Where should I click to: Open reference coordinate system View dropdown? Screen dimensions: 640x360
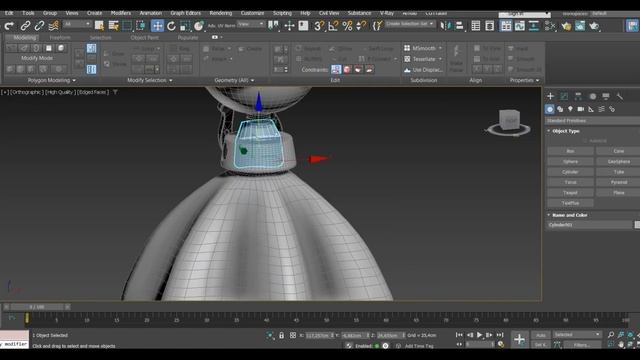(x=251, y=24)
